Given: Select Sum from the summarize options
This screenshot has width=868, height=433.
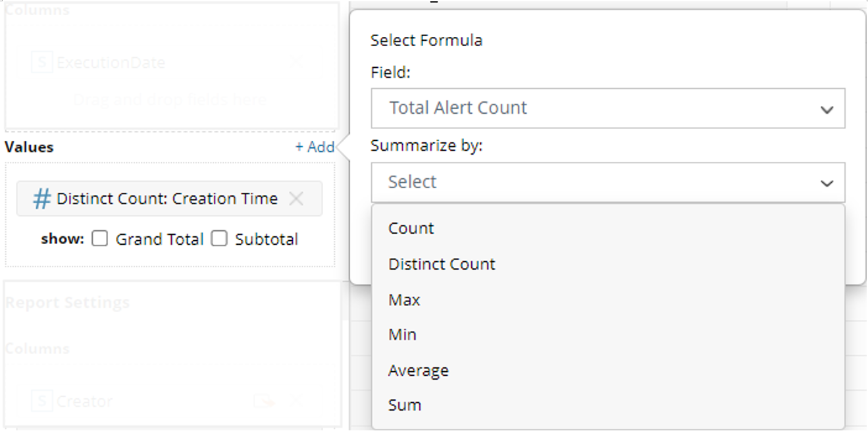Looking at the screenshot, I should point(405,405).
